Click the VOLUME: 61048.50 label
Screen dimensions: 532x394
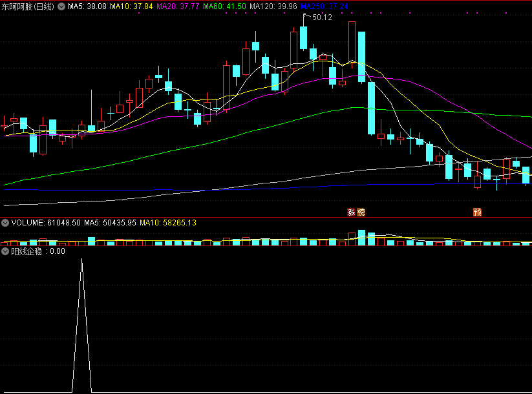[46, 223]
